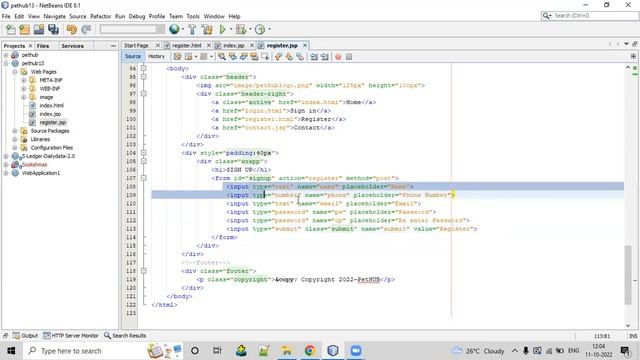
Task: Minimize the Projects panel with dash icon
Action: (113, 46)
